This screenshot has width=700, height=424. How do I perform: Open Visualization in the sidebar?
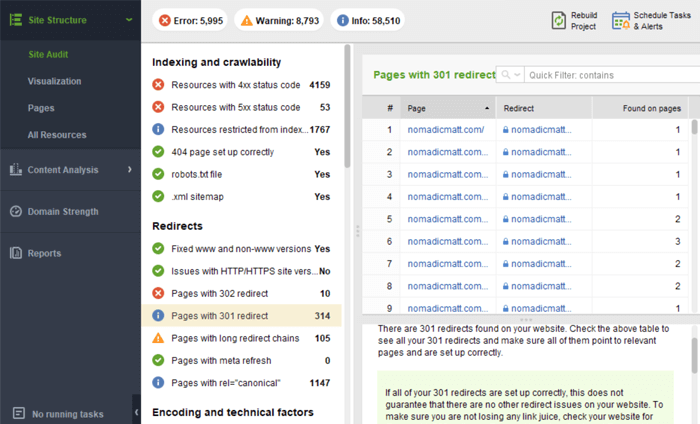(x=54, y=81)
